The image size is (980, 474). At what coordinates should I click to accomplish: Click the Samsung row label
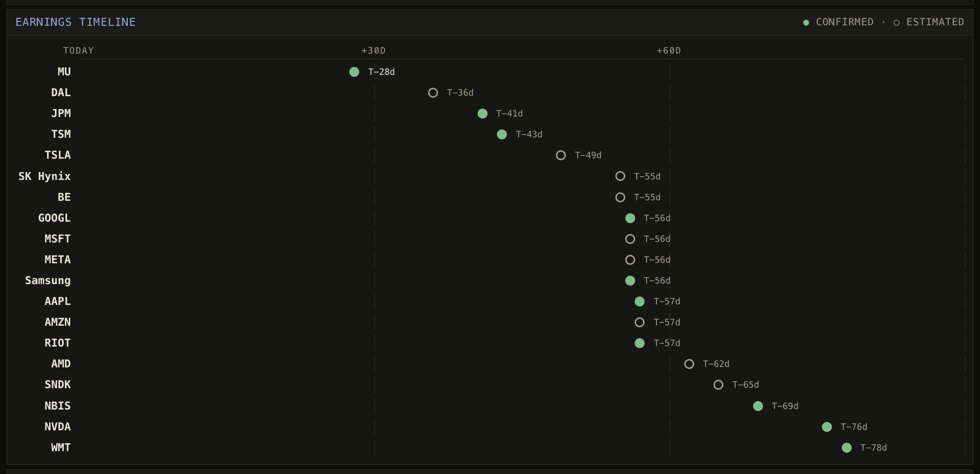click(x=48, y=281)
